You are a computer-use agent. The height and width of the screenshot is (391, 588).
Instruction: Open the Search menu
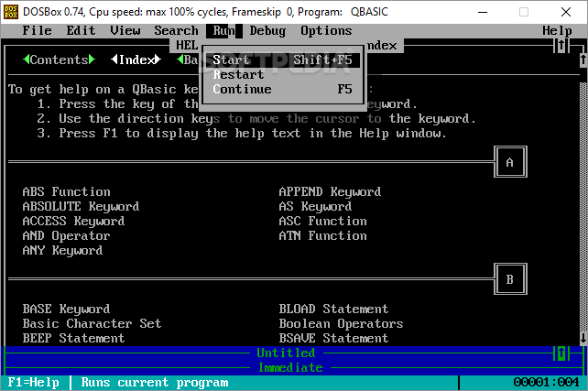point(176,31)
